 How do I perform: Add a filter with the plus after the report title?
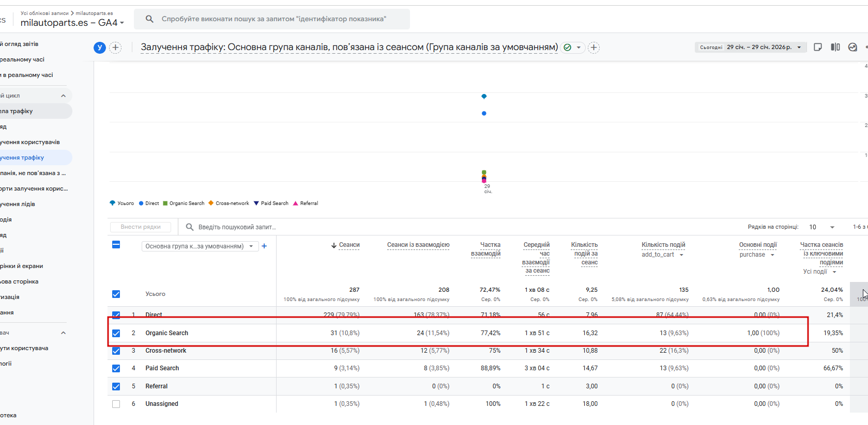pyautogui.click(x=594, y=48)
